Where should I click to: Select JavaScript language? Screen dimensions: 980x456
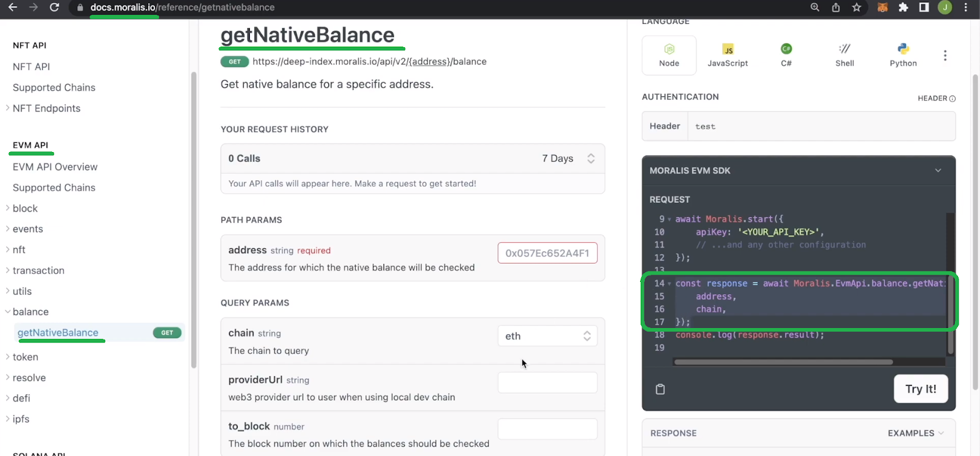click(x=728, y=55)
